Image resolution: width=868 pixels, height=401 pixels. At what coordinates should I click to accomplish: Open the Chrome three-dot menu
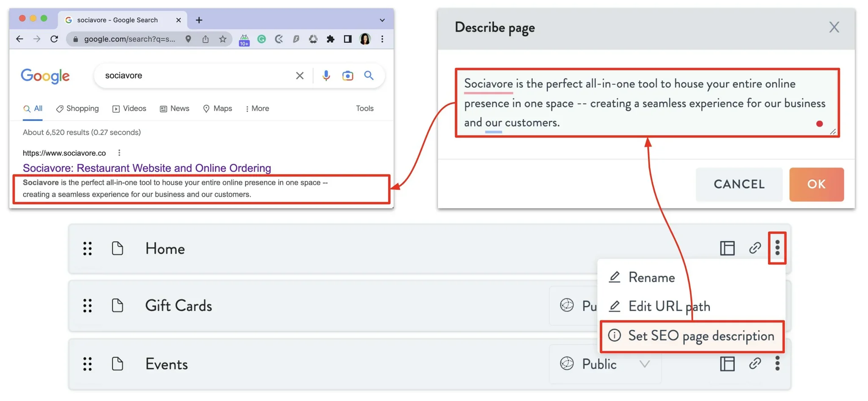point(382,39)
